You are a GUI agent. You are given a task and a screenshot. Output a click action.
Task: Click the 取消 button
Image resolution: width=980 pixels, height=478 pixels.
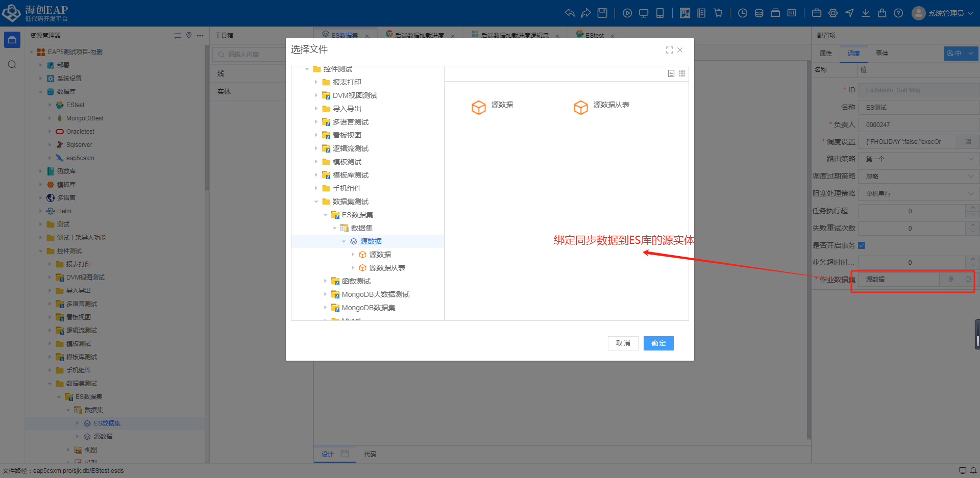pos(623,343)
